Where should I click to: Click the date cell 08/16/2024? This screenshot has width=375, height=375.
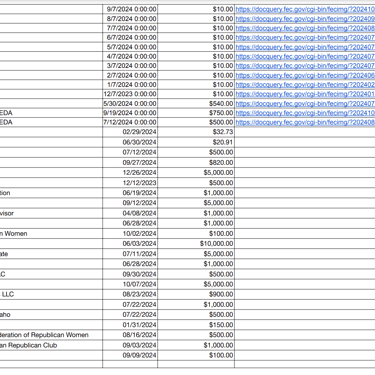[130, 335]
